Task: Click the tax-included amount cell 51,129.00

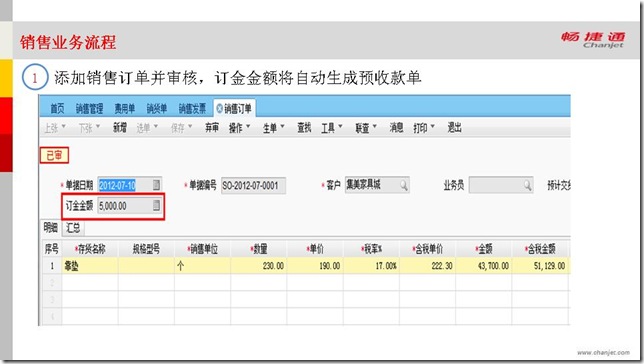Action: 540,266
